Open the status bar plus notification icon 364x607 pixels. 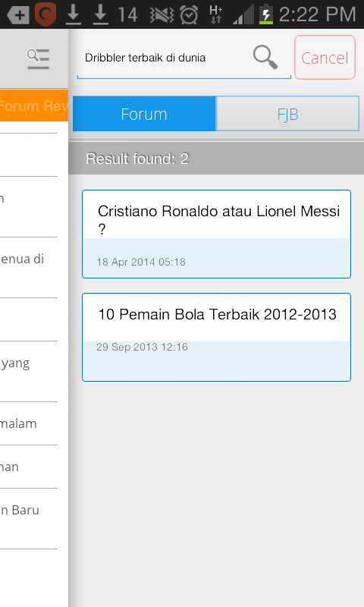click(x=17, y=14)
